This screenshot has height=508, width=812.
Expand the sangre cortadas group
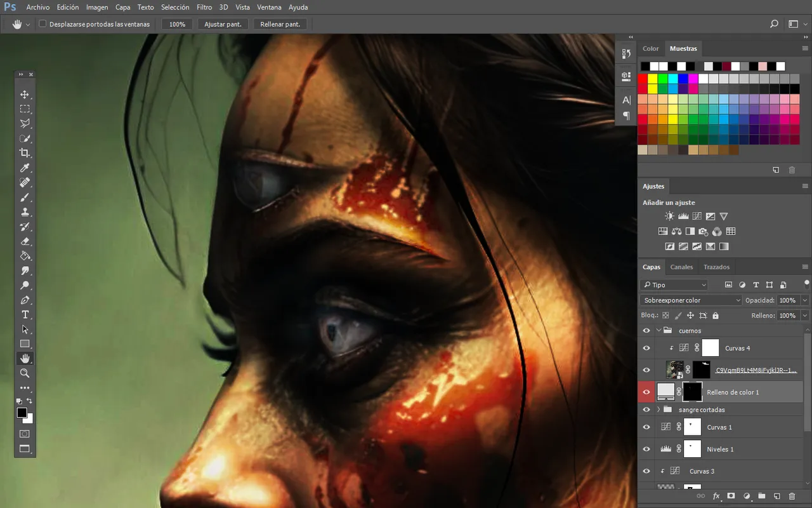pyautogui.click(x=658, y=410)
